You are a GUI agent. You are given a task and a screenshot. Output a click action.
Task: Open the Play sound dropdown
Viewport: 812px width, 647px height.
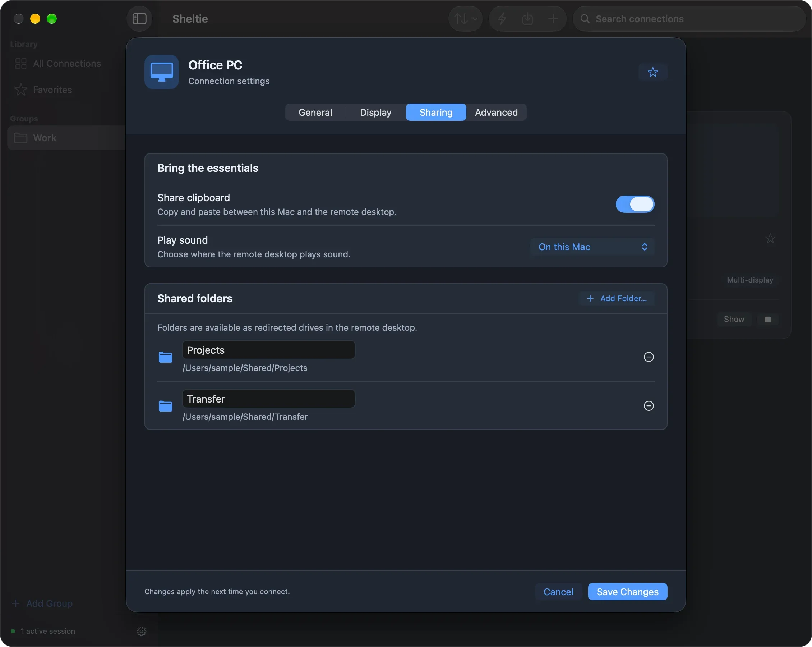592,247
